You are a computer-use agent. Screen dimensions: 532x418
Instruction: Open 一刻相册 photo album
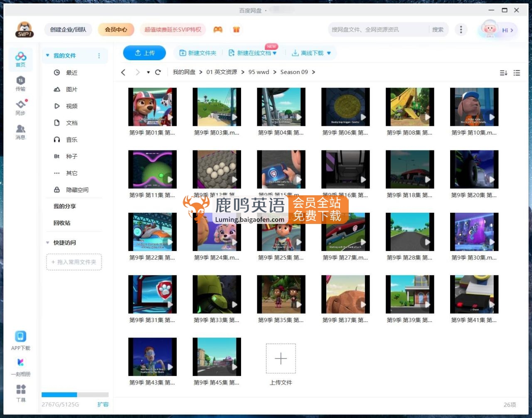[x=20, y=362]
